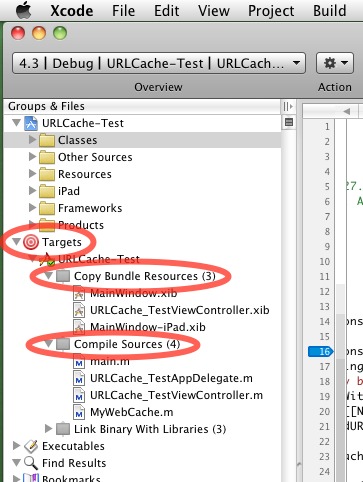Collapse the URLCache-Test project root
Image resolution: width=363 pixels, height=482 pixels.
pos(16,123)
